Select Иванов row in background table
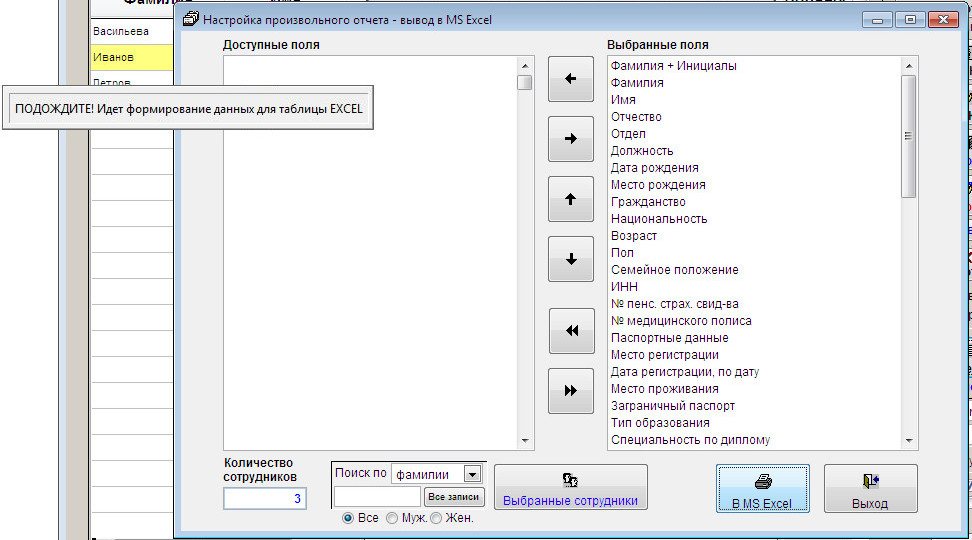 click(x=132, y=57)
